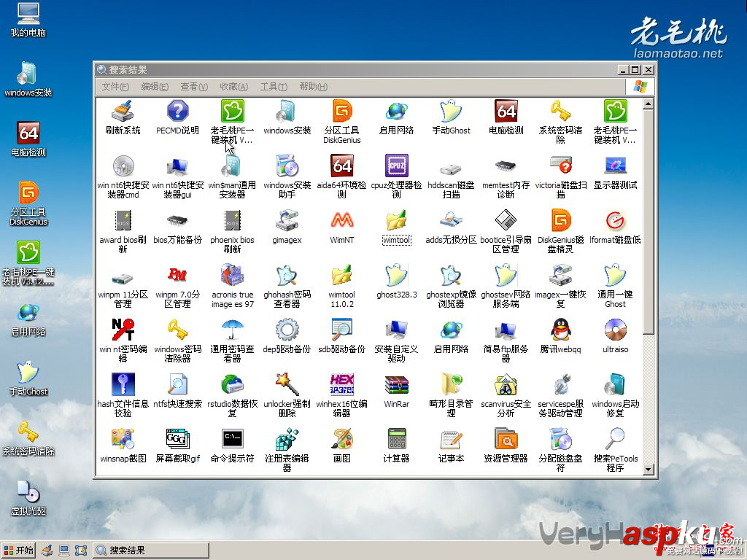747x560 pixels.
Task: Launch 手动Ghost from the window
Action: 451,117
